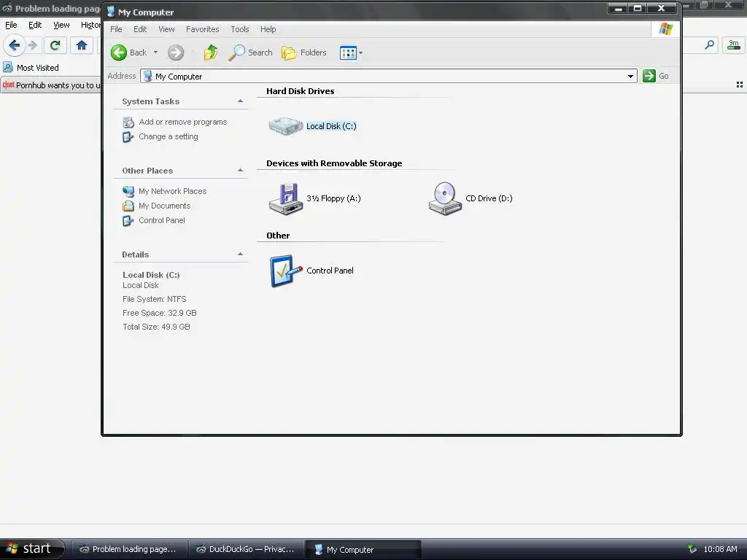Click the 10:08 AM clock
Viewport: 747px width, 560px height.
(x=720, y=549)
